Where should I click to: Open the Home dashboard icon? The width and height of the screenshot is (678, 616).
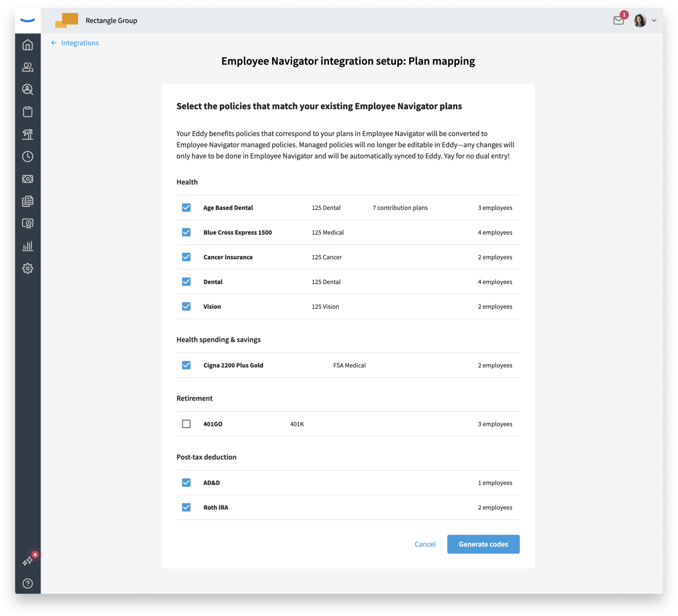tap(28, 45)
